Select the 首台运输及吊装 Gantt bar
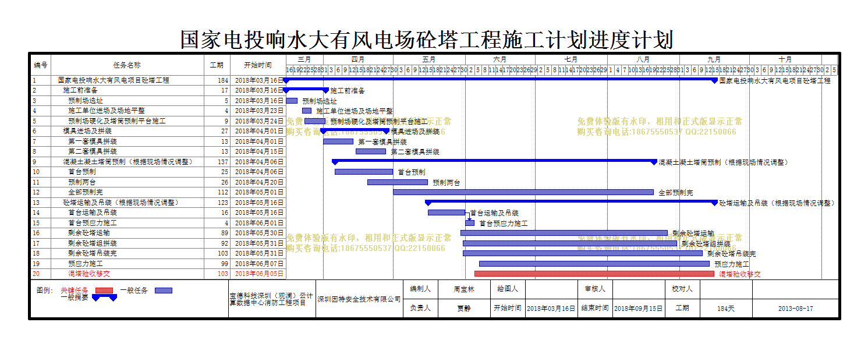 pyautogui.click(x=447, y=213)
